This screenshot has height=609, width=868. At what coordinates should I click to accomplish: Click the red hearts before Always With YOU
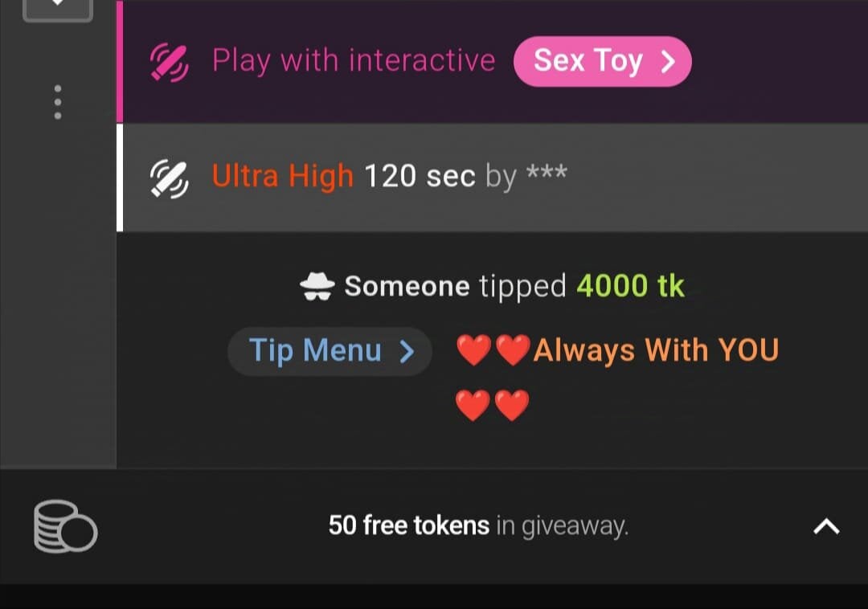tap(493, 350)
